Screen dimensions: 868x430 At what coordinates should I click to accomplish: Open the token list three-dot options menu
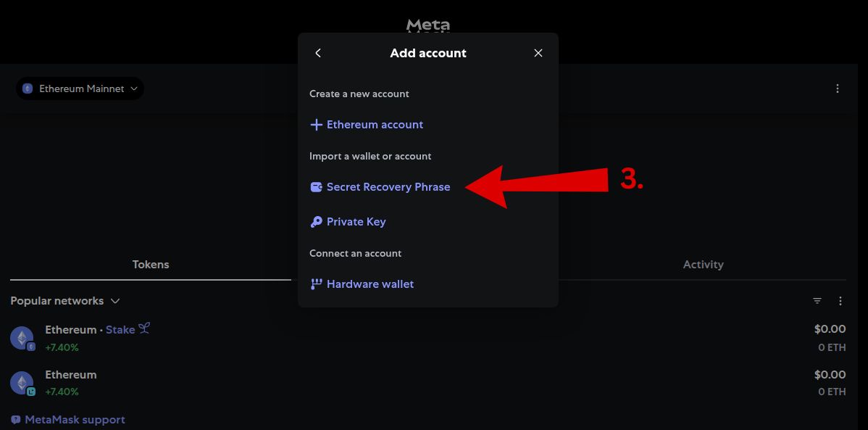840,300
